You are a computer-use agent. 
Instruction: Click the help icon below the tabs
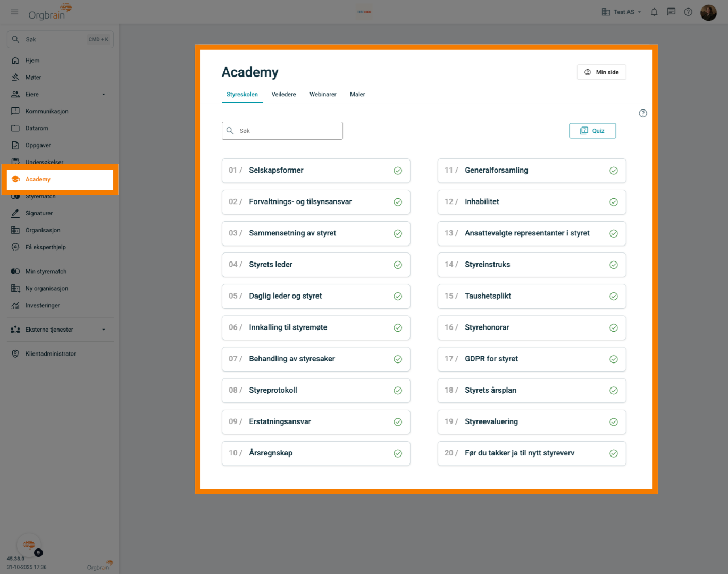(642, 113)
